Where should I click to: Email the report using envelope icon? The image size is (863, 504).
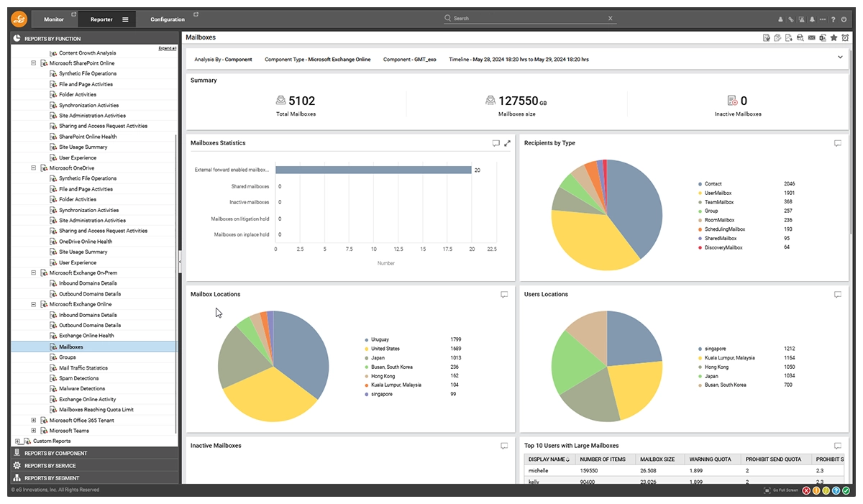811,37
